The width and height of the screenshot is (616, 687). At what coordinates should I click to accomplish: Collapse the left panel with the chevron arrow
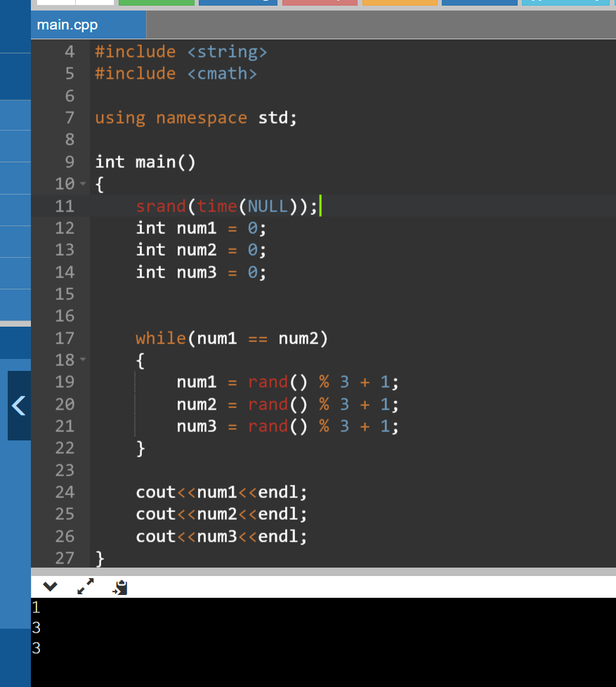click(19, 405)
